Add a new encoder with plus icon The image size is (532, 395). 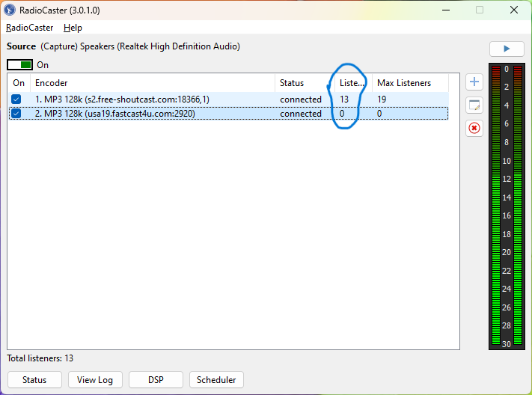(474, 82)
